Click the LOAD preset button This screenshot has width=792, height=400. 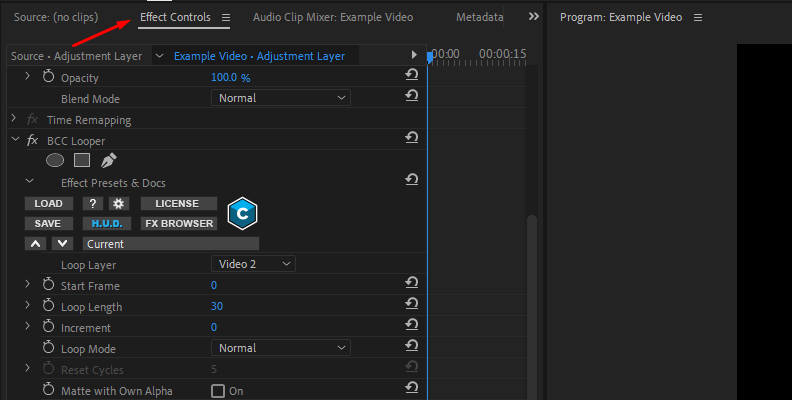49,204
